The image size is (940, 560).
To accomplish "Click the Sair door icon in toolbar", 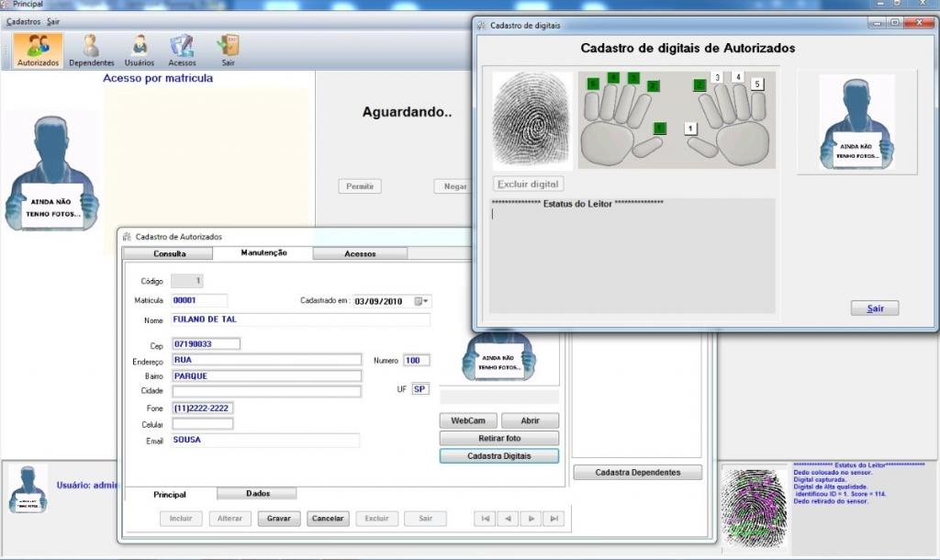I will 228,50.
